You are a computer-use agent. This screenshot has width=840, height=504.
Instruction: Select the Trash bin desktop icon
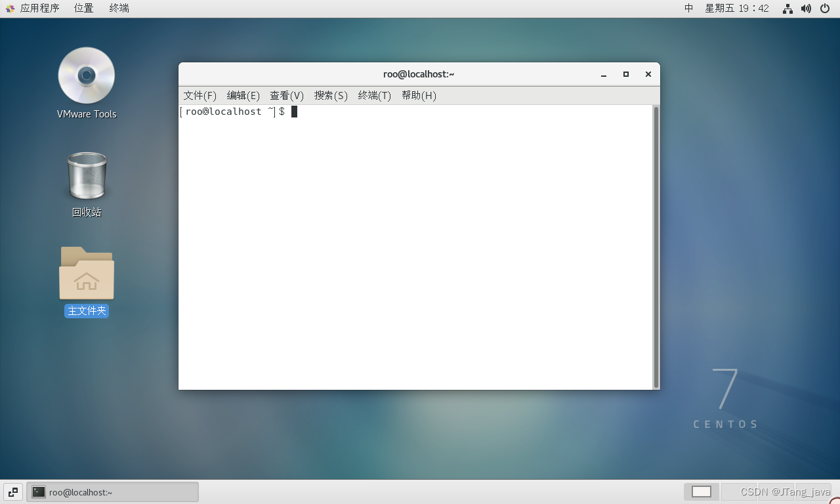87,175
